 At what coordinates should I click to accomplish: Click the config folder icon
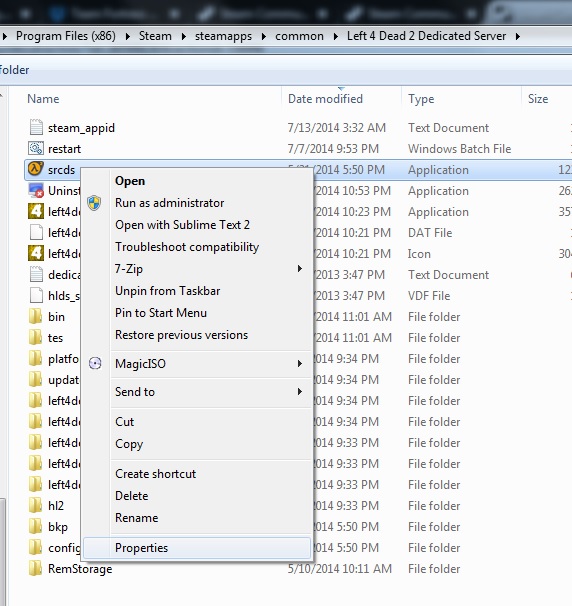35,547
